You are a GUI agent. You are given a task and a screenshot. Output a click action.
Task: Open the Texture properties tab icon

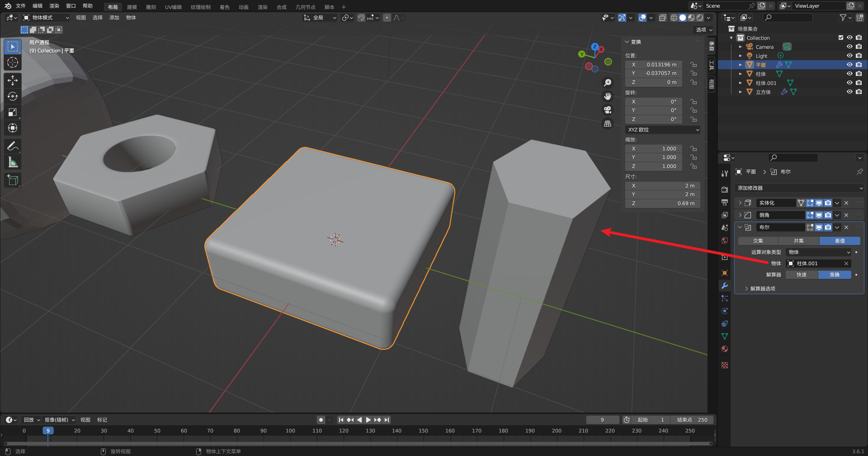[725, 365]
